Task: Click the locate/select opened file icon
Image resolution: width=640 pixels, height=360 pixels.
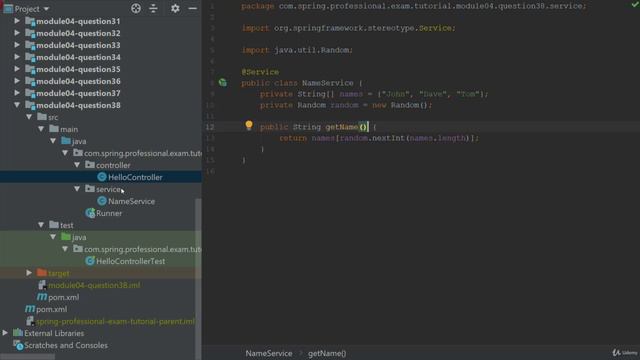Action: [136, 8]
